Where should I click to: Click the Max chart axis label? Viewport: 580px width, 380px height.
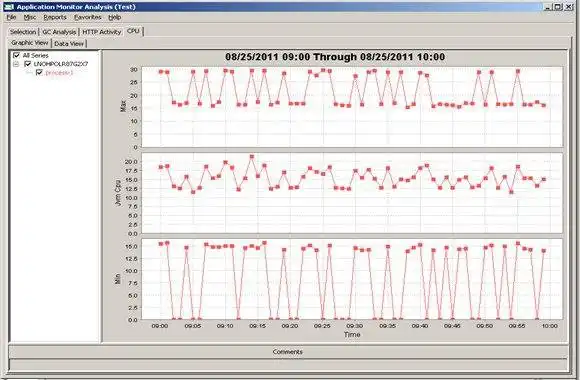pos(124,107)
